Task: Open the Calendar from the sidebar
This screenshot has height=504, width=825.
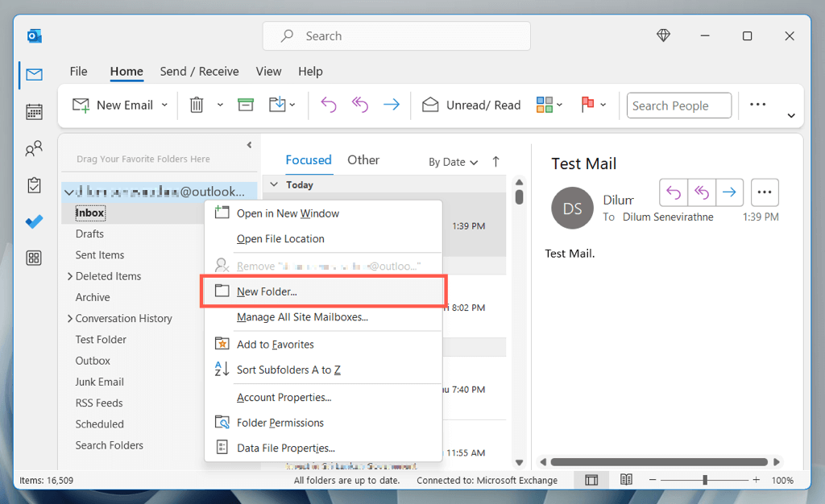Action: 34,111
